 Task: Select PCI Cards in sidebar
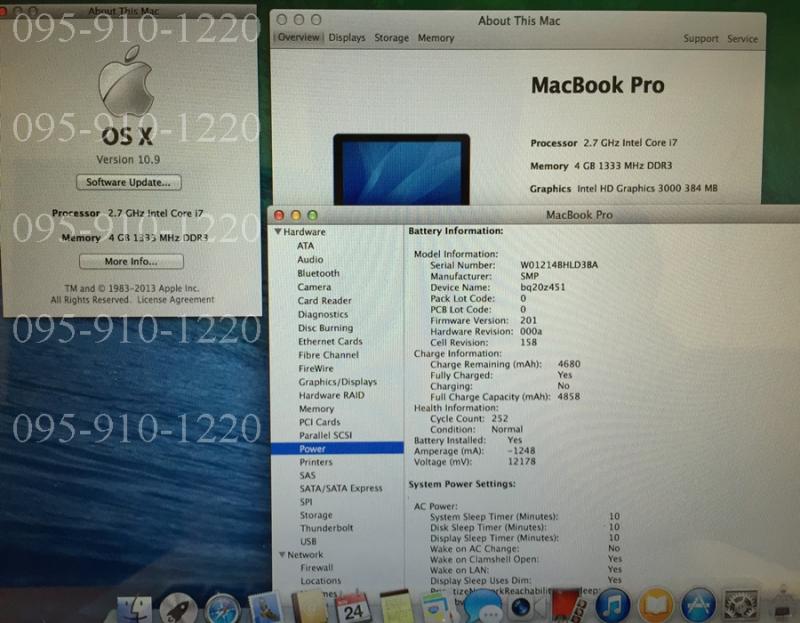tap(319, 422)
